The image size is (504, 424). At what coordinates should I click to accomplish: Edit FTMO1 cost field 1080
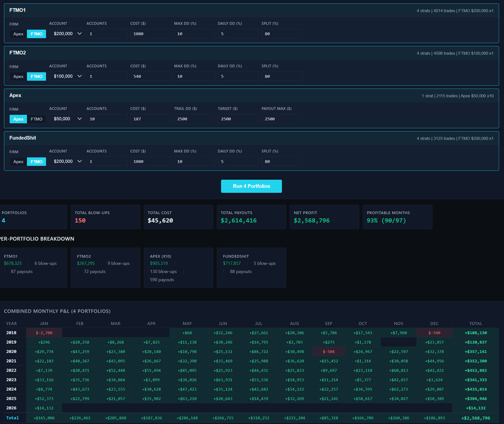click(x=150, y=34)
